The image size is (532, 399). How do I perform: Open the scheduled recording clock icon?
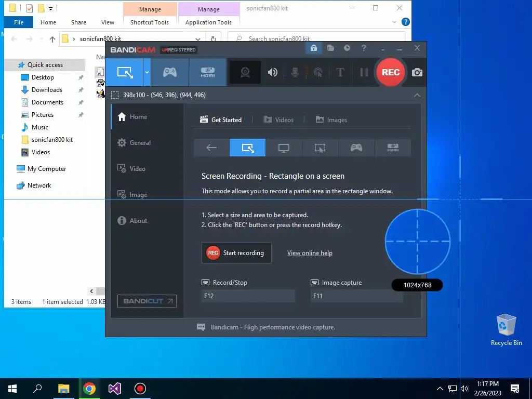[347, 48]
